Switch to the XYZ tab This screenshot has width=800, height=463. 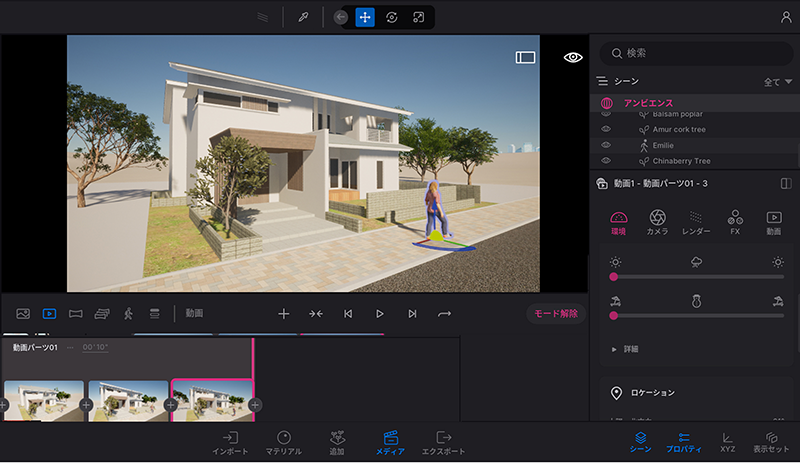pos(727,443)
